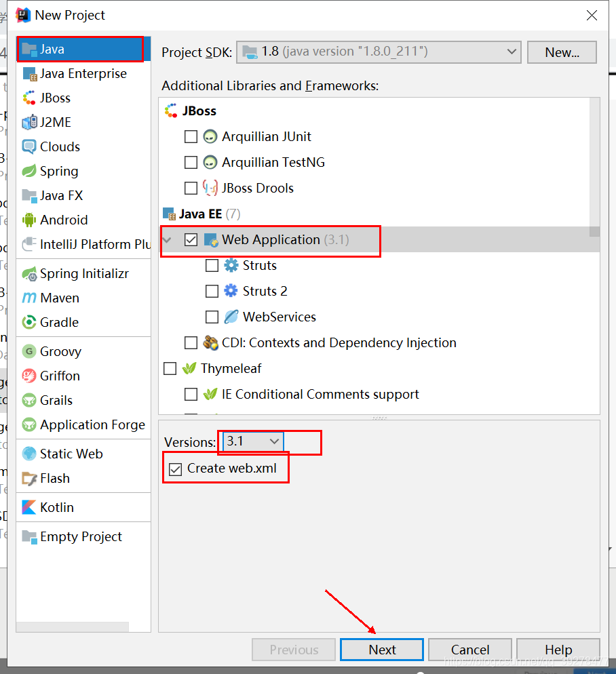This screenshot has width=616, height=674.
Task: Click the Empty Project folder icon
Action: (29, 537)
